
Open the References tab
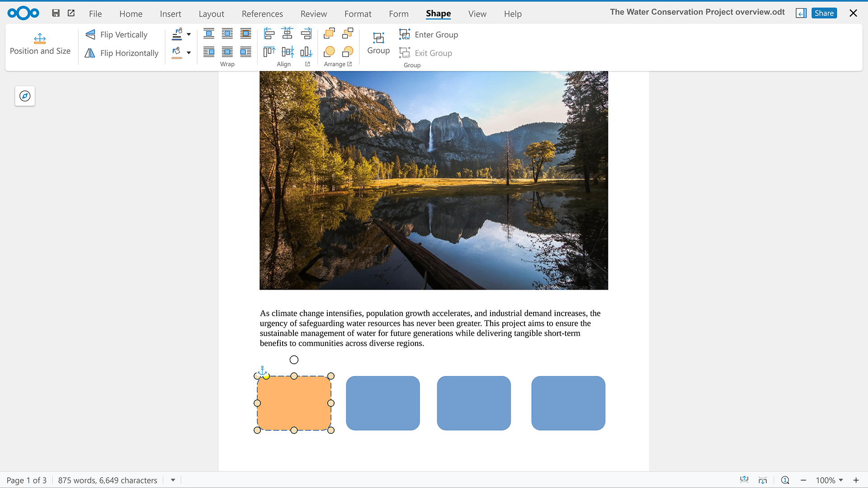[262, 14]
